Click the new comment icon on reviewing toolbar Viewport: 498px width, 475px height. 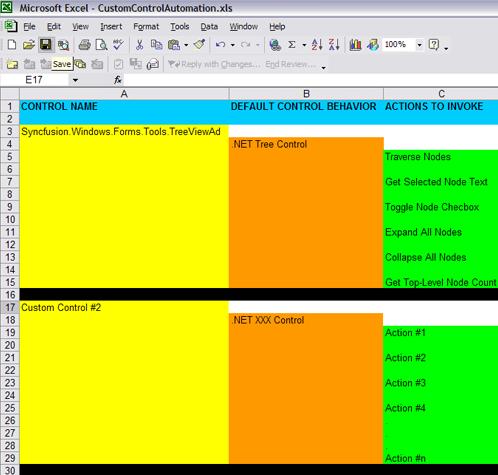coord(12,64)
